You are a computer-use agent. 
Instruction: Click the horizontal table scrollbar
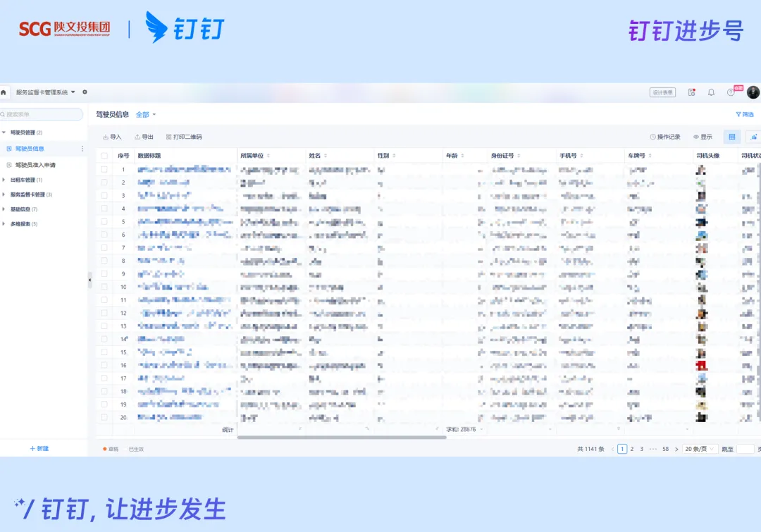click(342, 438)
